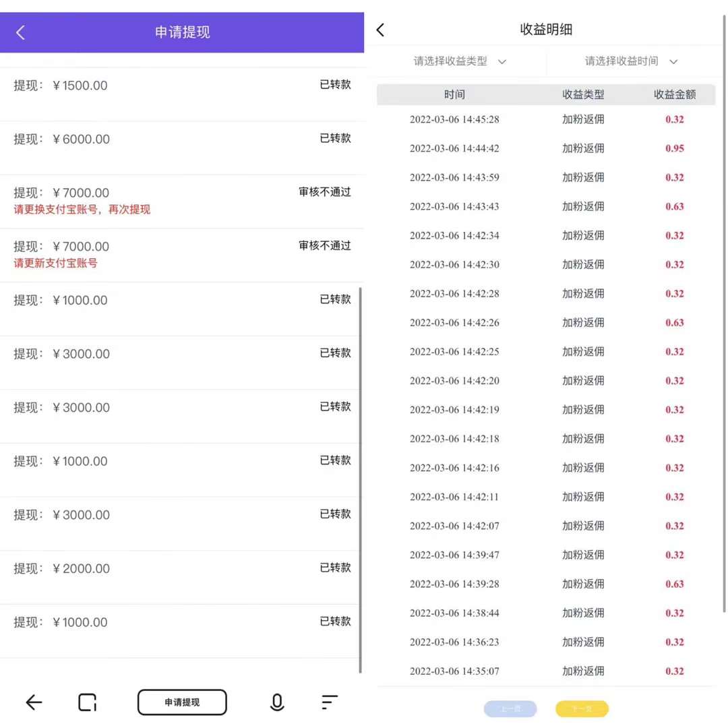Select the ¥6000.00 withdrawal row
This screenshot has height=728, width=728.
click(x=182, y=148)
